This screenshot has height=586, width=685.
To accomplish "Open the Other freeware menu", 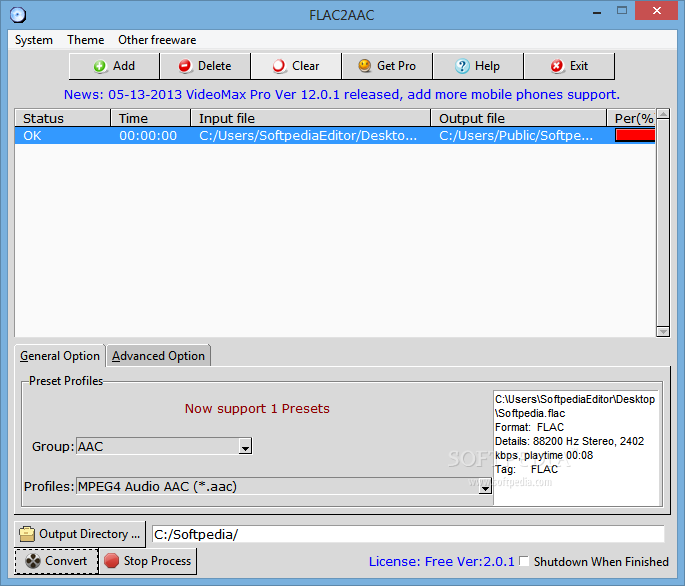I will click(157, 40).
